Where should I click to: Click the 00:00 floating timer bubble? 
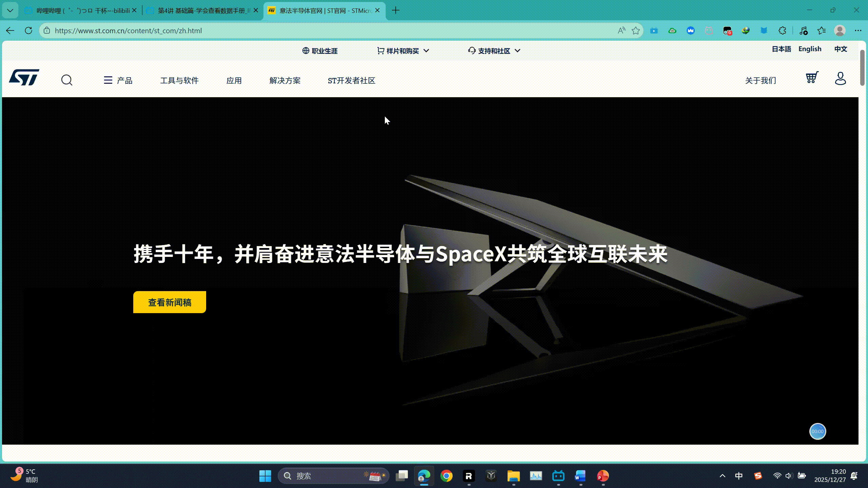pyautogui.click(x=817, y=431)
